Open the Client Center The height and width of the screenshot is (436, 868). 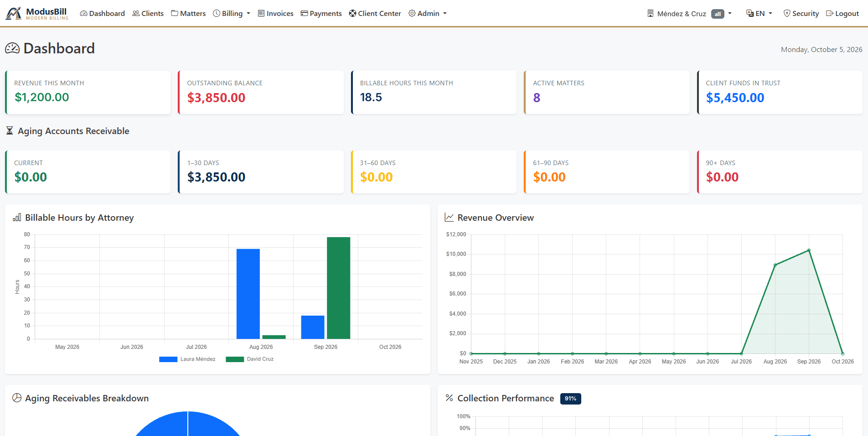pyautogui.click(x=375, y=14)
